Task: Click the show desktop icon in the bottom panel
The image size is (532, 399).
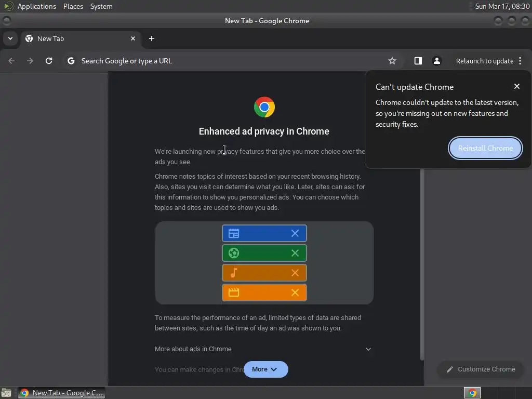Action: click(6, 393)
